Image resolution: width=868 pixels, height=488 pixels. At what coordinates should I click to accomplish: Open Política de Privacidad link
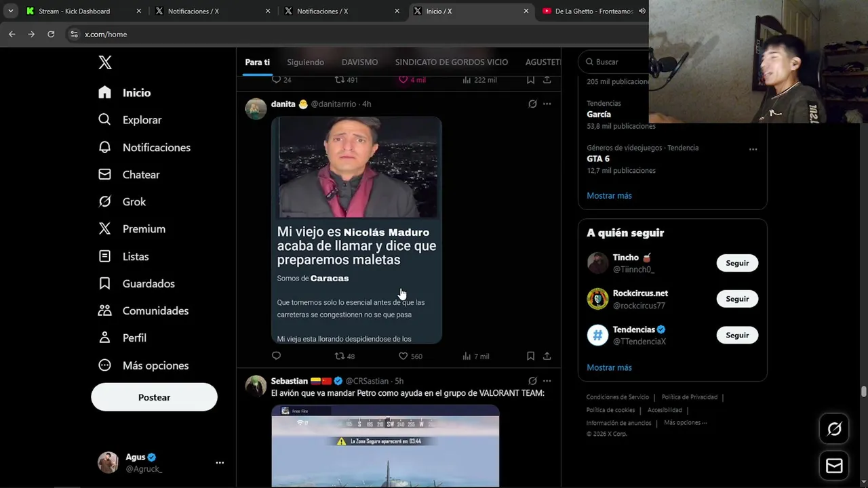[689, 397]
